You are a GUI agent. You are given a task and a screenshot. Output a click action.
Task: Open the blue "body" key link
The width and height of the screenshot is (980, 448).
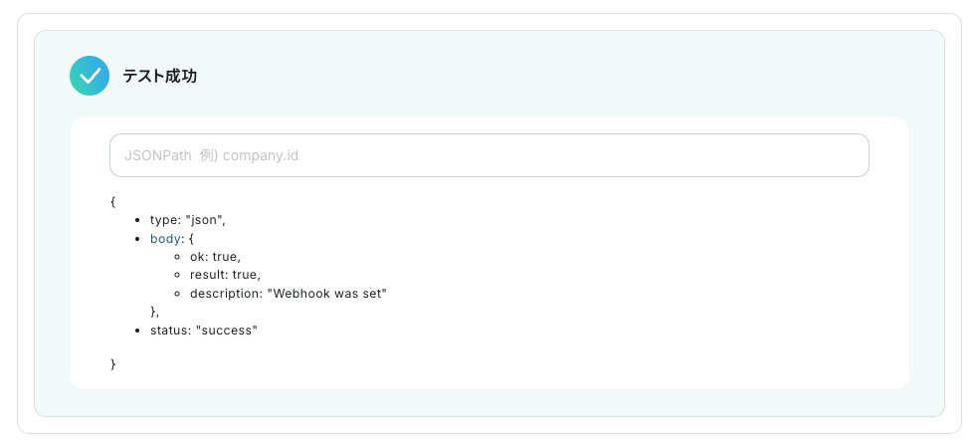(x=164, y=239)
